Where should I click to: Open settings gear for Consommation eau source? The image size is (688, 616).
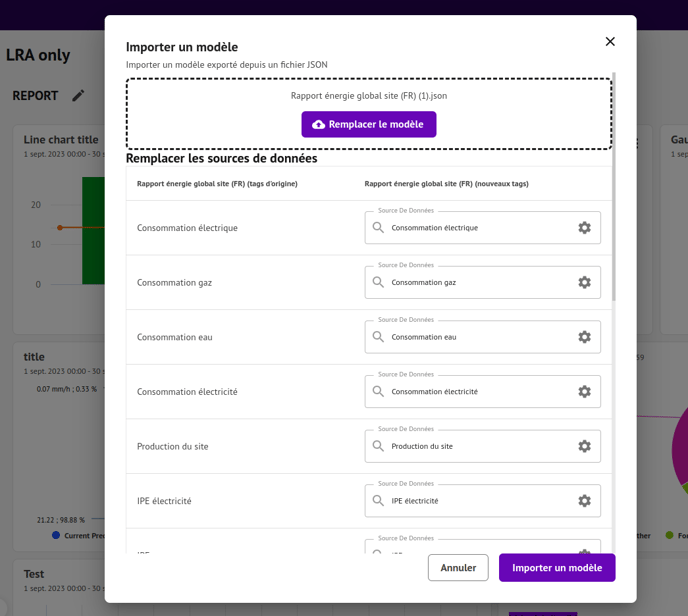click(584, 337)
